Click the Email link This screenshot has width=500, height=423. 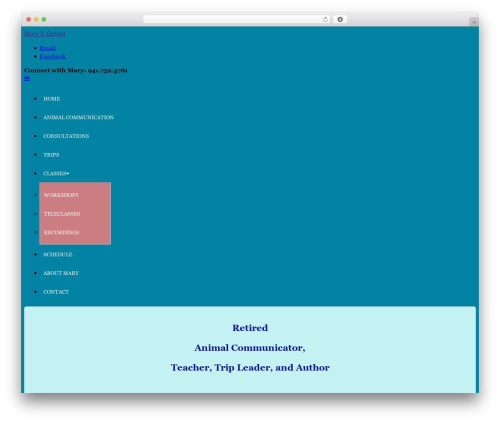(47, 48)
